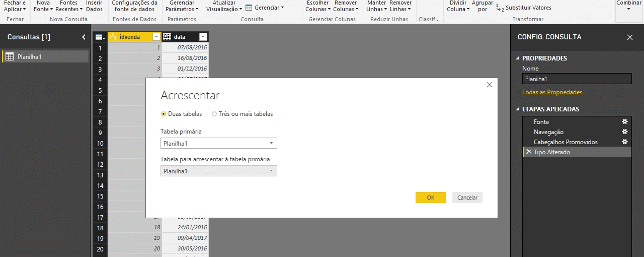
Task: Click the Cancelar button in the Acrescentar dialog
Action: click(x=467, y=198)
